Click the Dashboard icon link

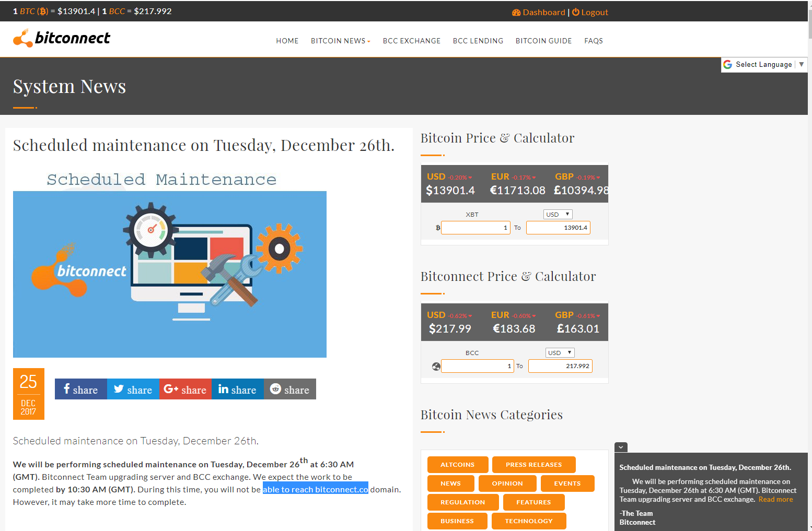[x=516, y=13]
